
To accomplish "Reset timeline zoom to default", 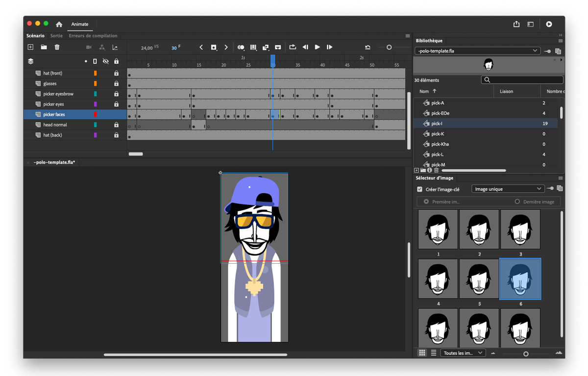I will point(367,47).
